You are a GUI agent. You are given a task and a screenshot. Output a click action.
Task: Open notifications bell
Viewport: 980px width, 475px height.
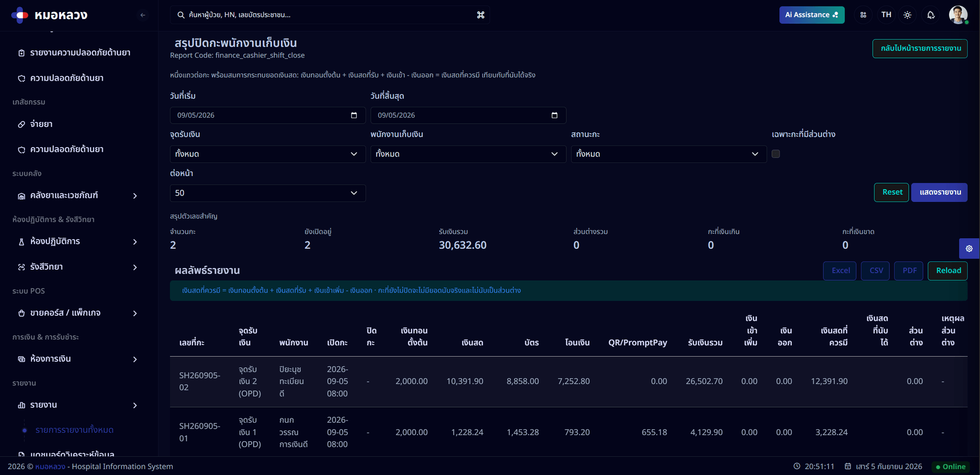pyautogui.click(x=931, y=15)
